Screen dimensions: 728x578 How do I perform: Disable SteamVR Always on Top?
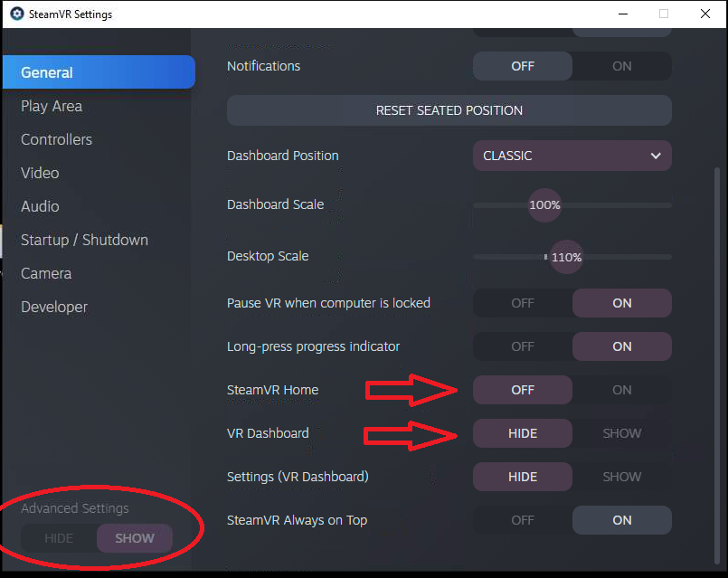[x=522, y=519]
